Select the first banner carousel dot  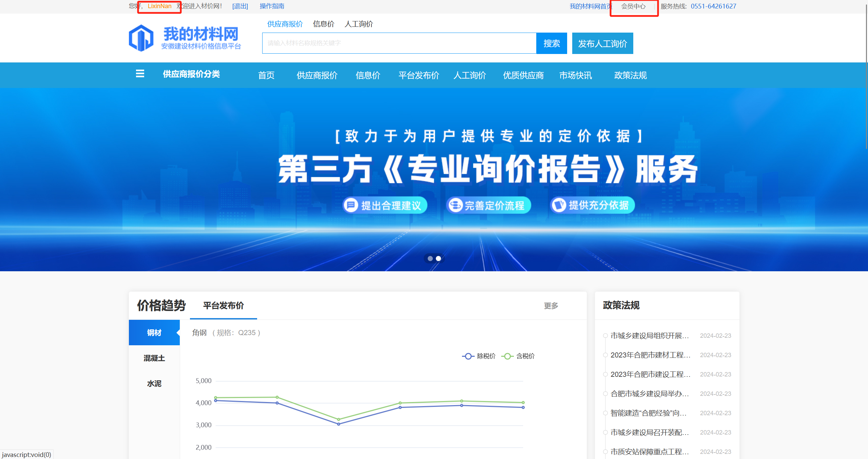(430, 258)
